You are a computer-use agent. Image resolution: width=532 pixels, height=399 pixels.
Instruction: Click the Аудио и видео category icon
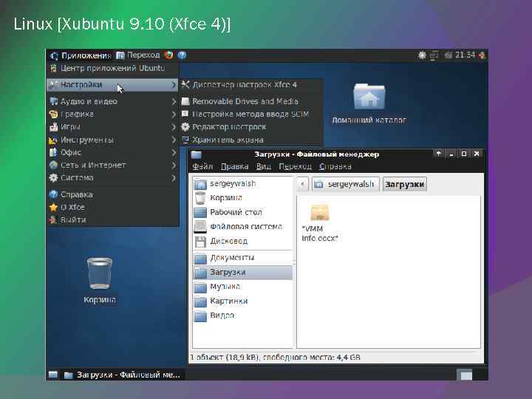point(53,101)
